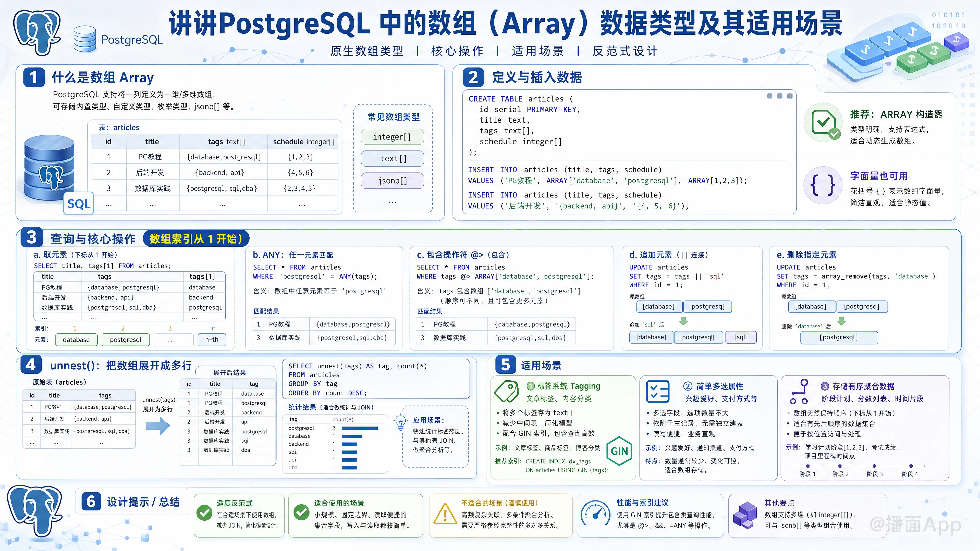The height and width of the screenshot is (551, 980).
Task: Click the n-th element box
Action: (212, 340)
